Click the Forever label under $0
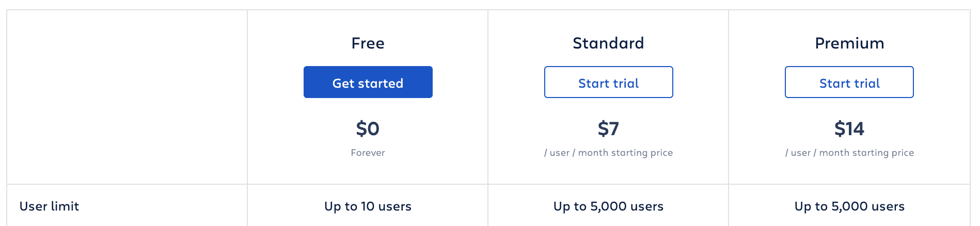Viewport: 980px width, 226px height. 368,153
